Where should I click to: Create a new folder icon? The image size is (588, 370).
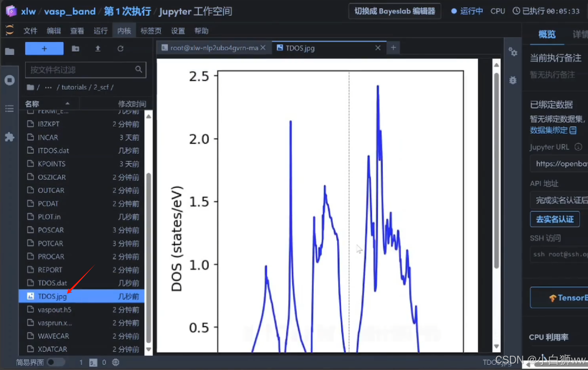click(75, 48)
